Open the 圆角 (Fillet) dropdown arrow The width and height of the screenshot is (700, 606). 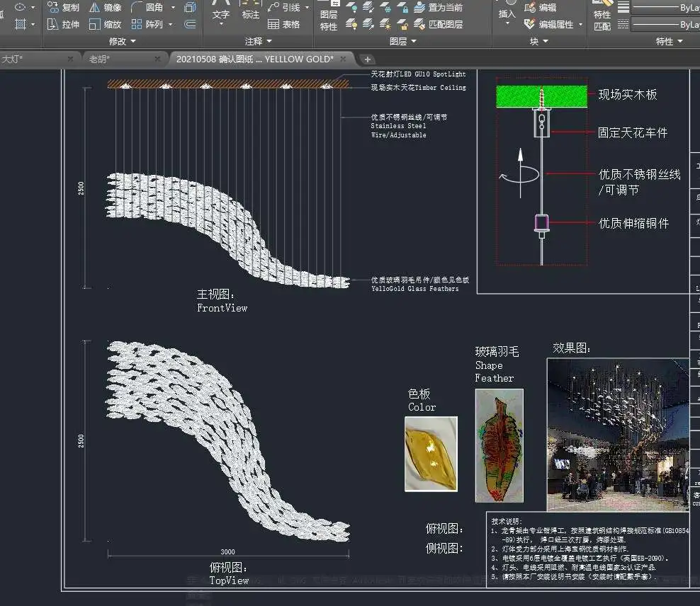[x=173, y=7]
